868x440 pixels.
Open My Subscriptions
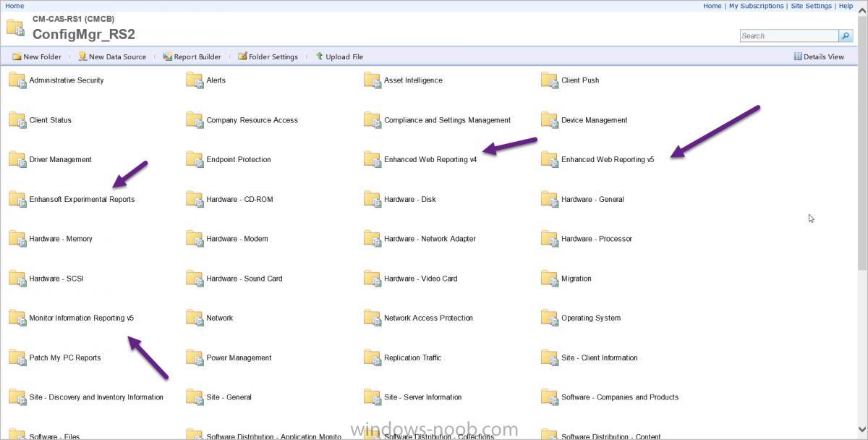[756, 6]
